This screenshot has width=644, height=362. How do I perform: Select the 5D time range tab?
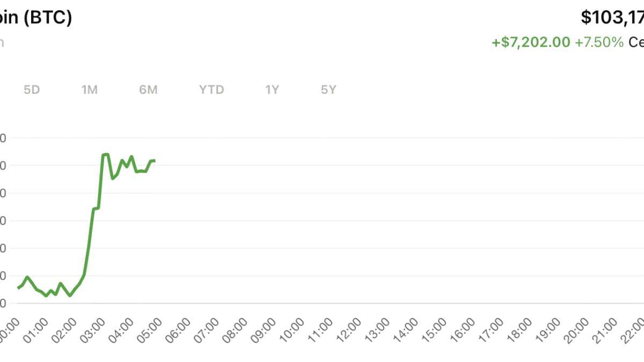[32, 90]
